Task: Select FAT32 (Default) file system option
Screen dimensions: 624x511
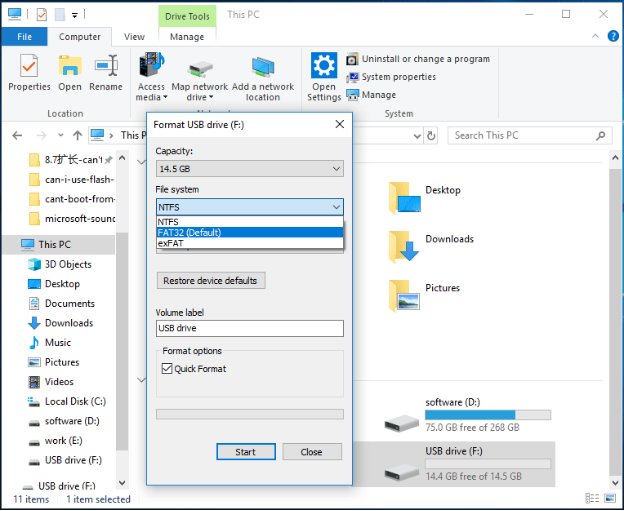Action: [x=250, y=232]
